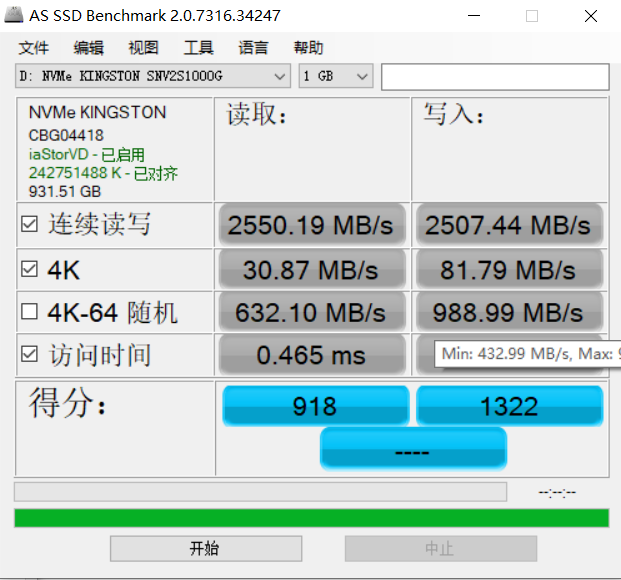Open the 帮助 menu
Screen dimensions: 621x580
click(308, 48)
